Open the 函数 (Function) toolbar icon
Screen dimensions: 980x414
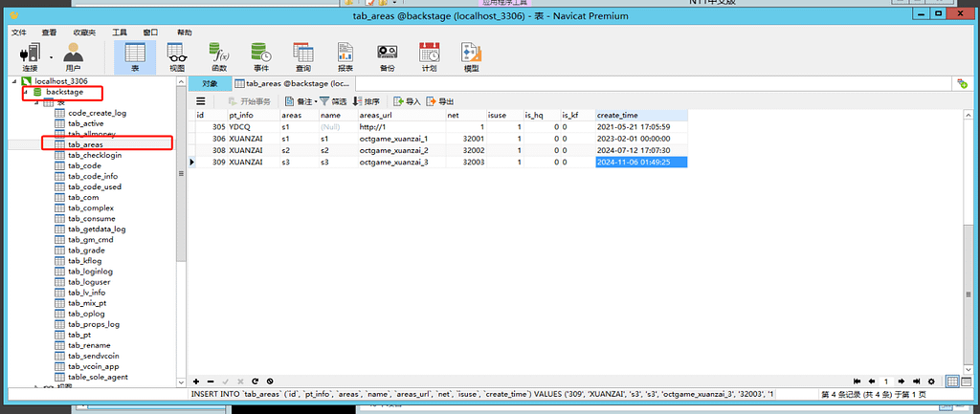[x=219, y=56]
